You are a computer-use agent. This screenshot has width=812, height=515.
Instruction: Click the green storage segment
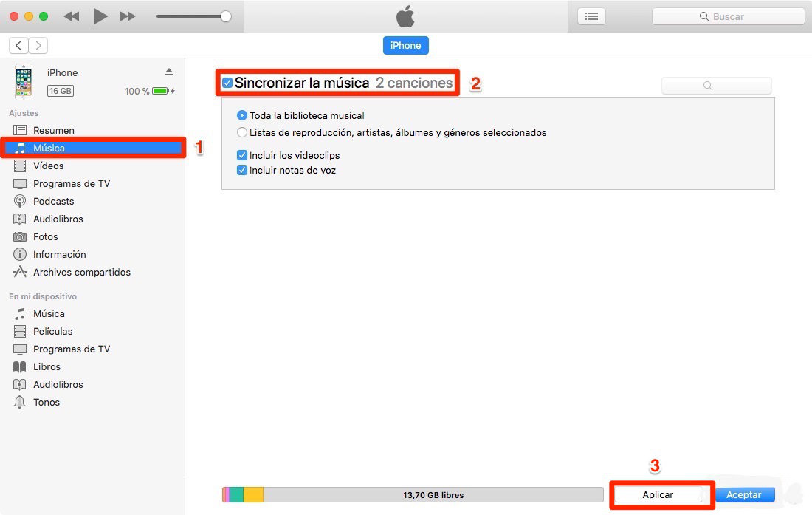click(x=236, y=495)
